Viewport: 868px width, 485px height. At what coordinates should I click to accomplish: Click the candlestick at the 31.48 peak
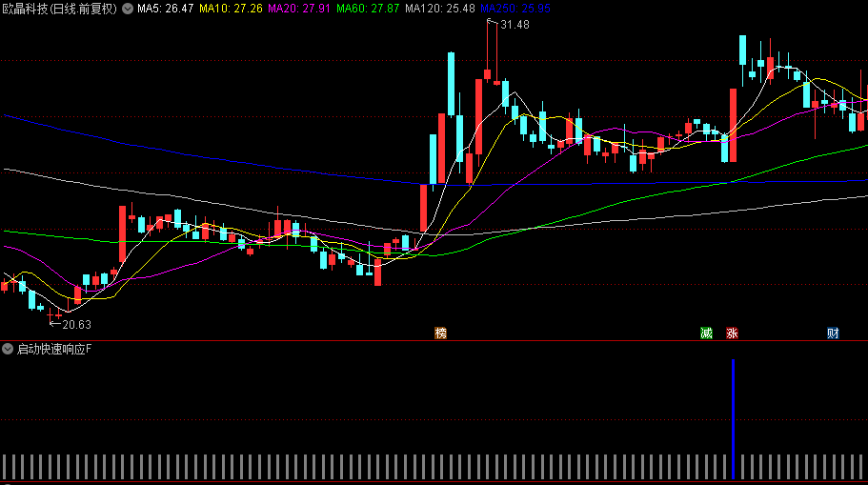pyautogui.click(x=488, y=51)
